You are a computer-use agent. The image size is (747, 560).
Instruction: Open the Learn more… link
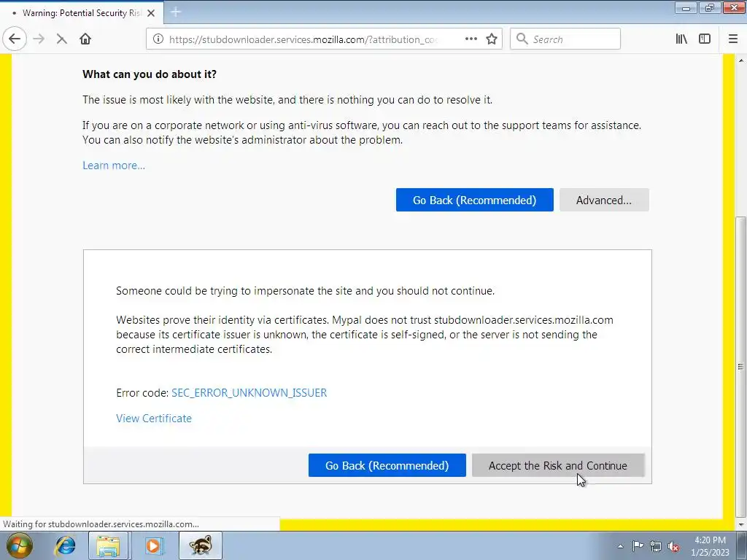(114, 166)
